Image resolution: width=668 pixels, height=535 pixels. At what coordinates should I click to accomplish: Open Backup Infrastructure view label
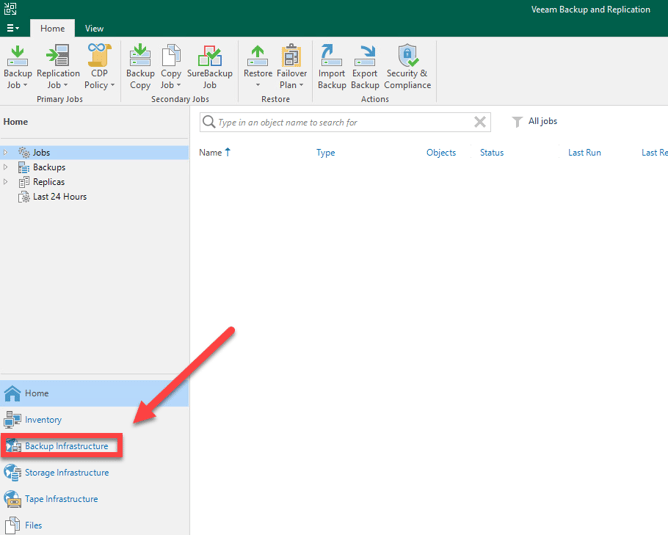click(x=66, y=446)
